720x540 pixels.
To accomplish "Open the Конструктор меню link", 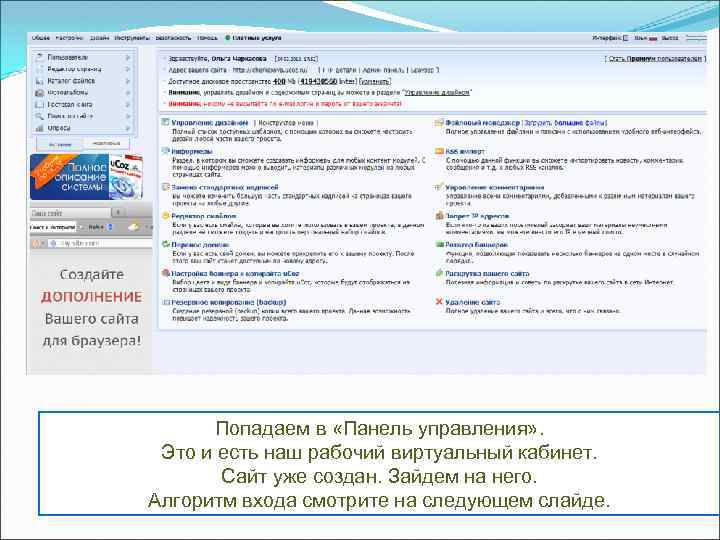I will point(286,123).
